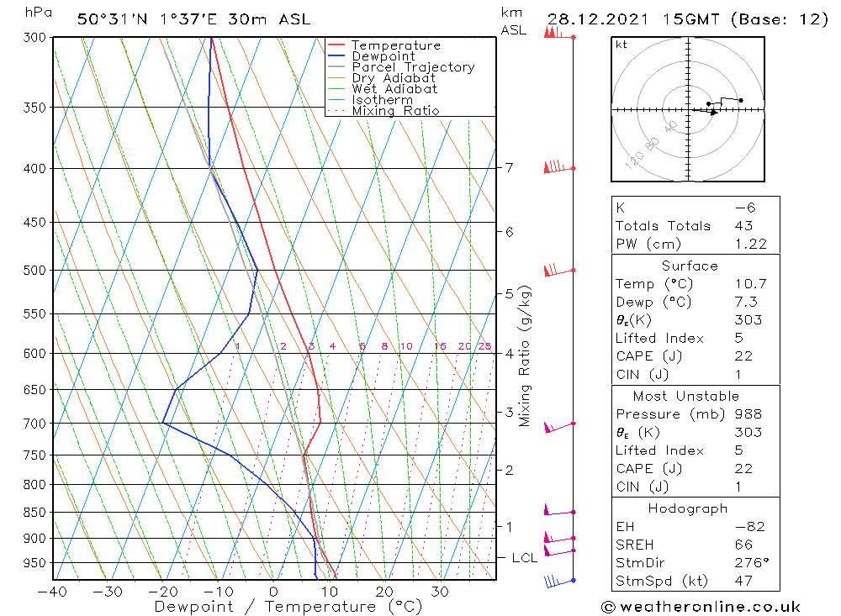Click the 500 hPa pressure axis label

point(34,271)
